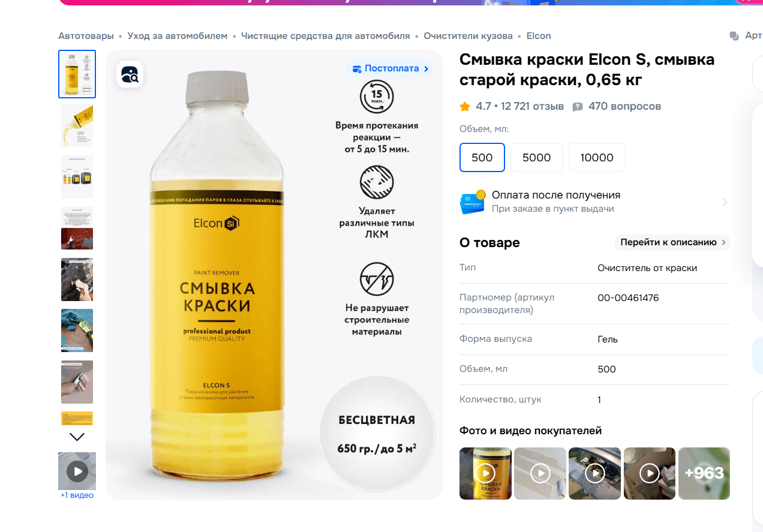Open the 12 721 отзыв reviews link
This screenshot has width=763, height=532.
pos(533,106)
